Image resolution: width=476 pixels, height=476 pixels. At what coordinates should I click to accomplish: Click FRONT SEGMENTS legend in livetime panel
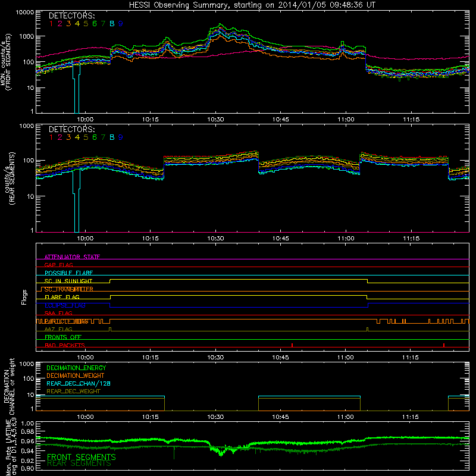click(x=82, y=457)
